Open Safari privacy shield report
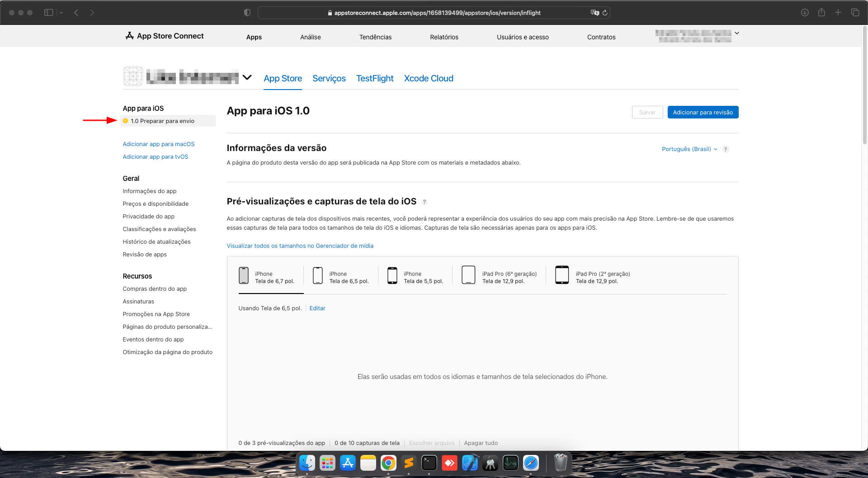 (247, 13)
